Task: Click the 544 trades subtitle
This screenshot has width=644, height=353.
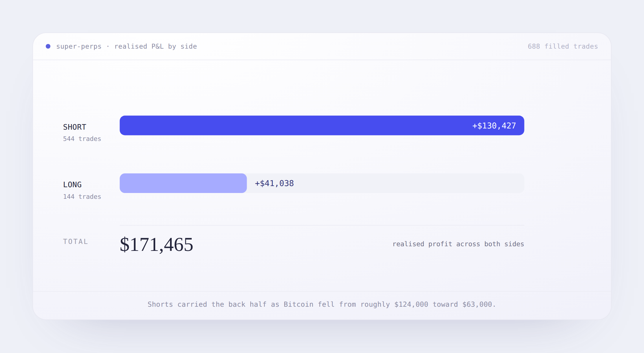Action: [x=82, y=139]
